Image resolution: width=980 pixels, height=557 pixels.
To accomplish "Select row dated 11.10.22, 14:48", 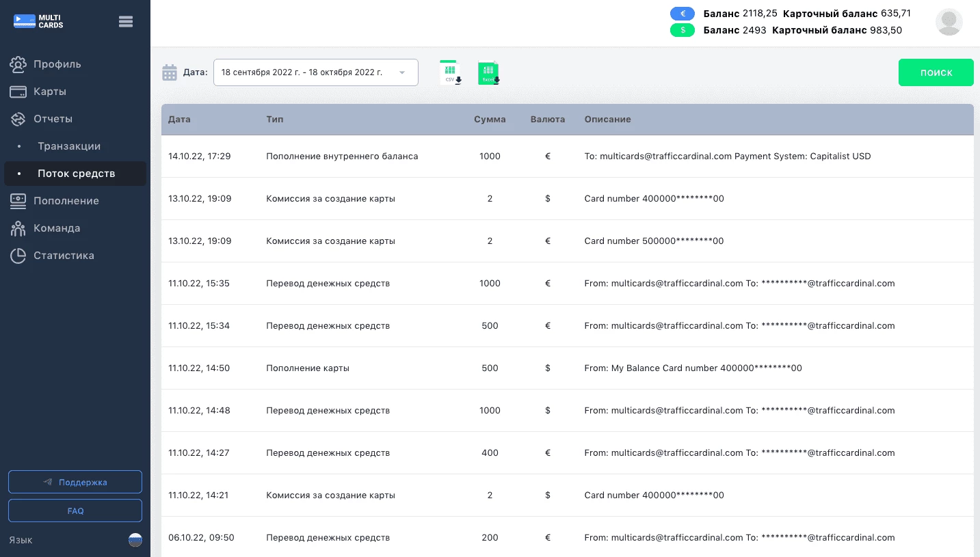I will (568, 411).
